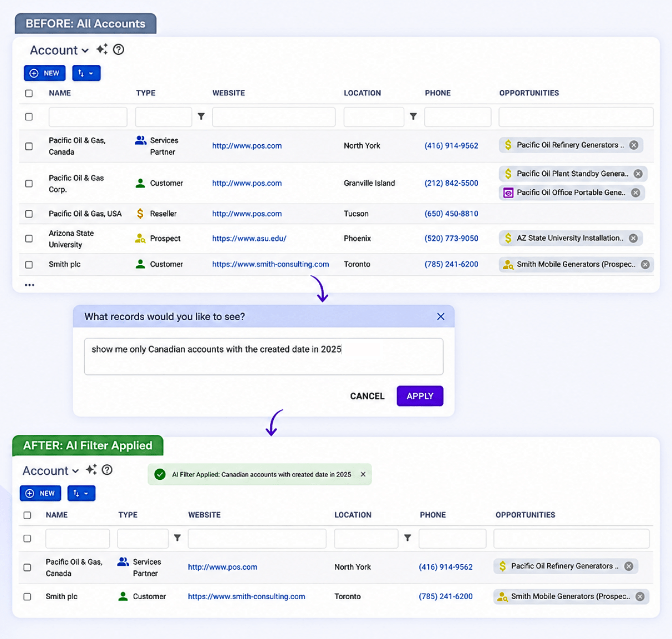The height and width of the screenshot is (639, 672).
Task: Remove the Pacific Oil Plant Standby Genera.. opportunity
Action: 638,174
